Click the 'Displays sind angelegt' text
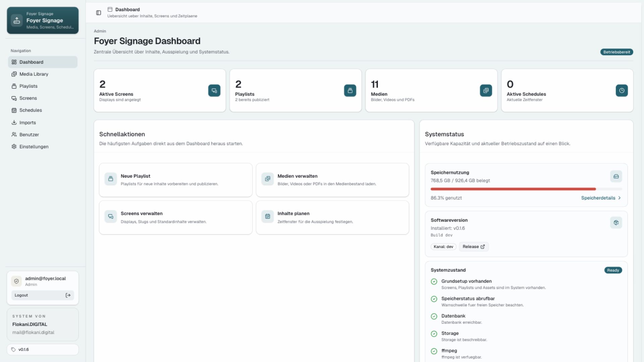The width and height of the screenshot is (644, 362). pyautogui.click(x=120, y=100)
